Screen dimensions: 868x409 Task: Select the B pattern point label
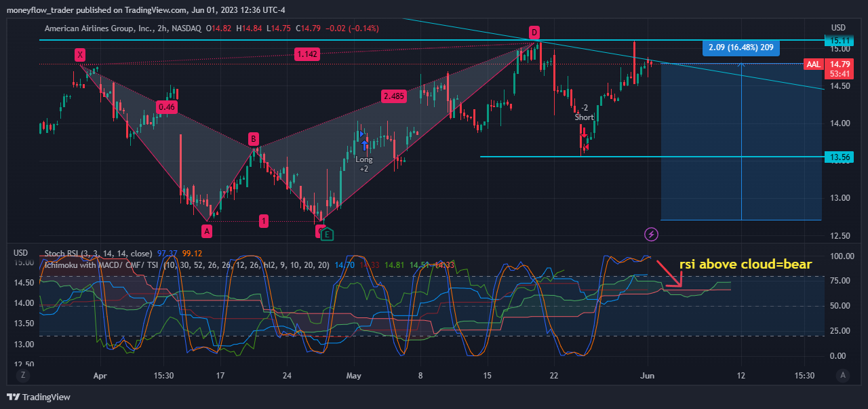[x=253, y=139]
